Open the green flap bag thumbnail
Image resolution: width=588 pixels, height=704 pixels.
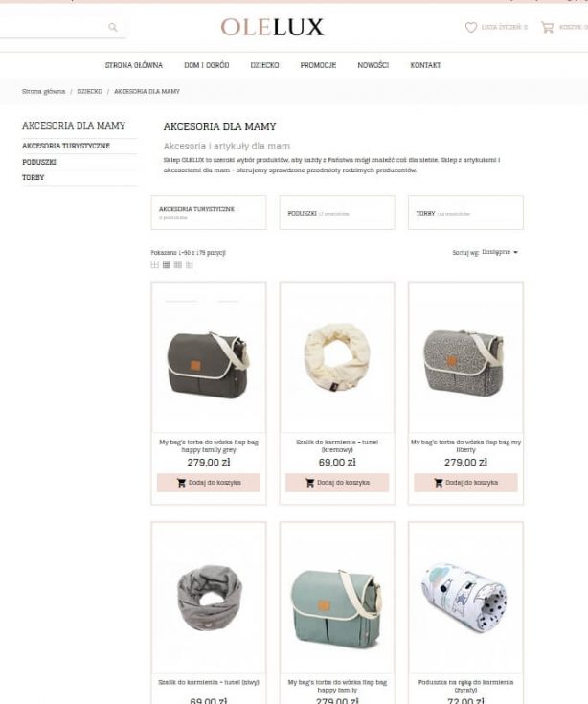coord(337,597)
